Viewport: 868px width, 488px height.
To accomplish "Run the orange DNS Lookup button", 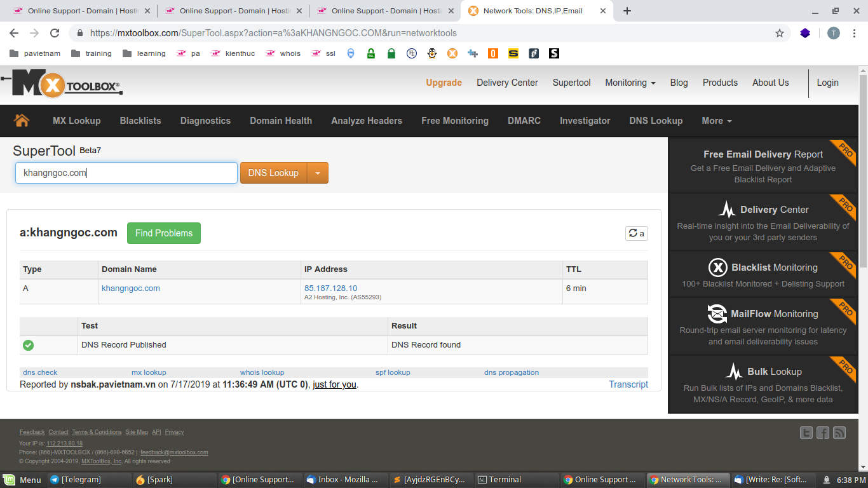I will click(273, 173).
